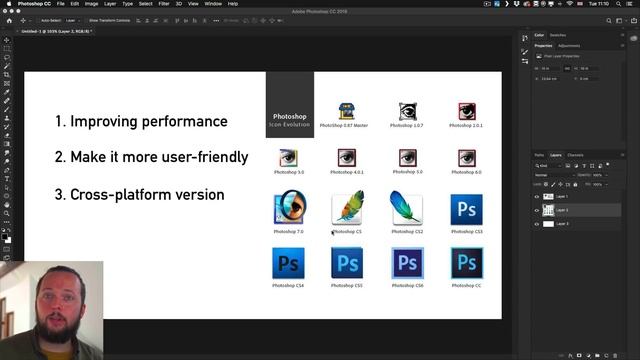Open the layer filter Kind dropdown
Viewport: 640px width, 360px height.
549,166
